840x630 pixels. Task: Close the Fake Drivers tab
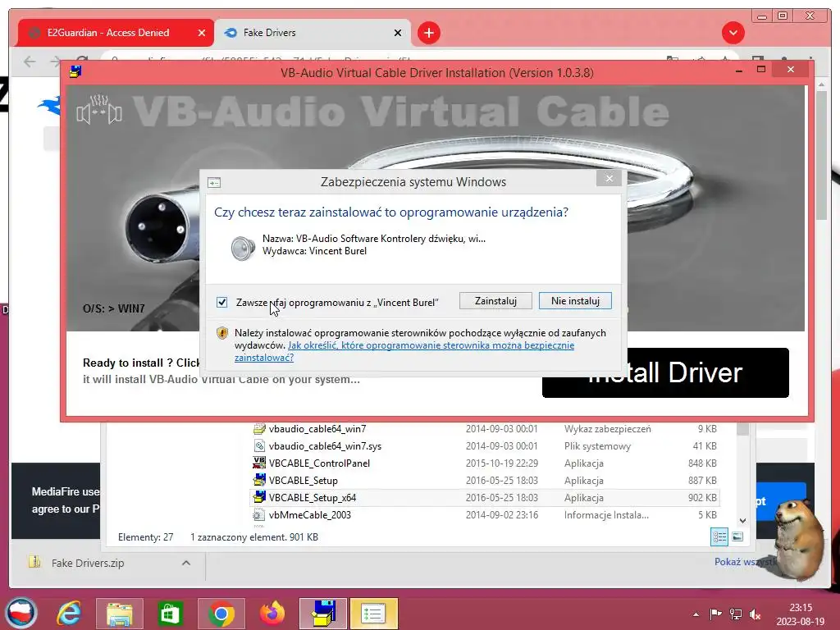(x=398, y=33)
